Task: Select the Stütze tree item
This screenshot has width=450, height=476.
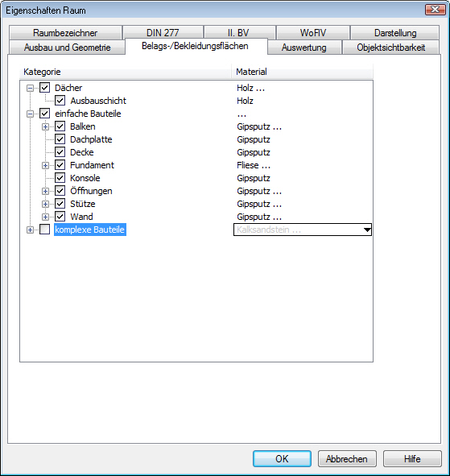Action: [x=83, y=204]
